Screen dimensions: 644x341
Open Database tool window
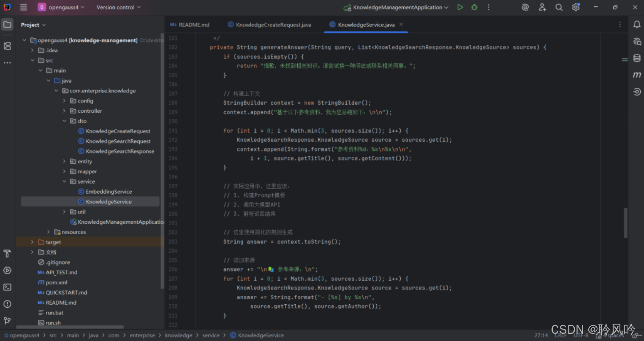point(637,58)
